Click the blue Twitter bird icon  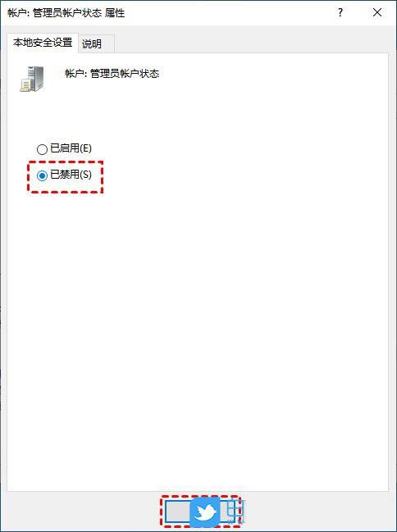pos(205,512)
